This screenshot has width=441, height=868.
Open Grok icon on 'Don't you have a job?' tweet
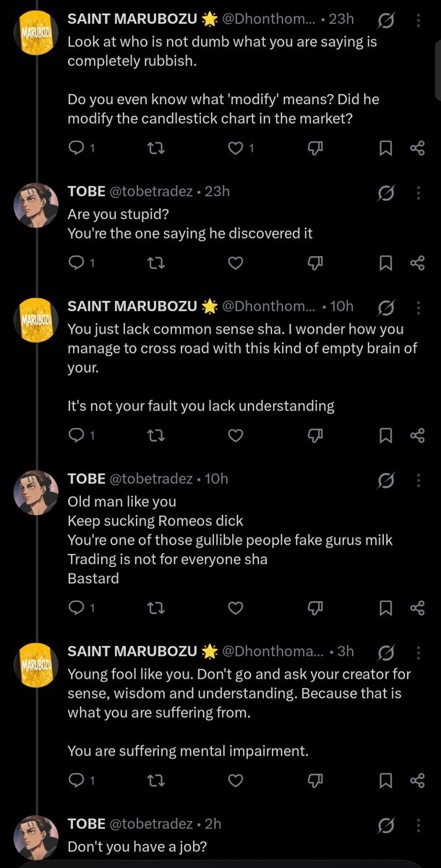pyautogui.click(x=386, y=825)
